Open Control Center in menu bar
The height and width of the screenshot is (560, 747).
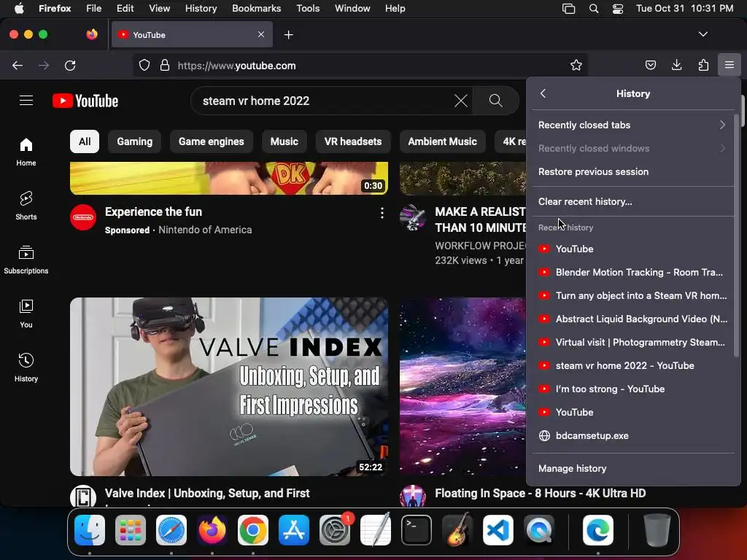tap(618, 8)
